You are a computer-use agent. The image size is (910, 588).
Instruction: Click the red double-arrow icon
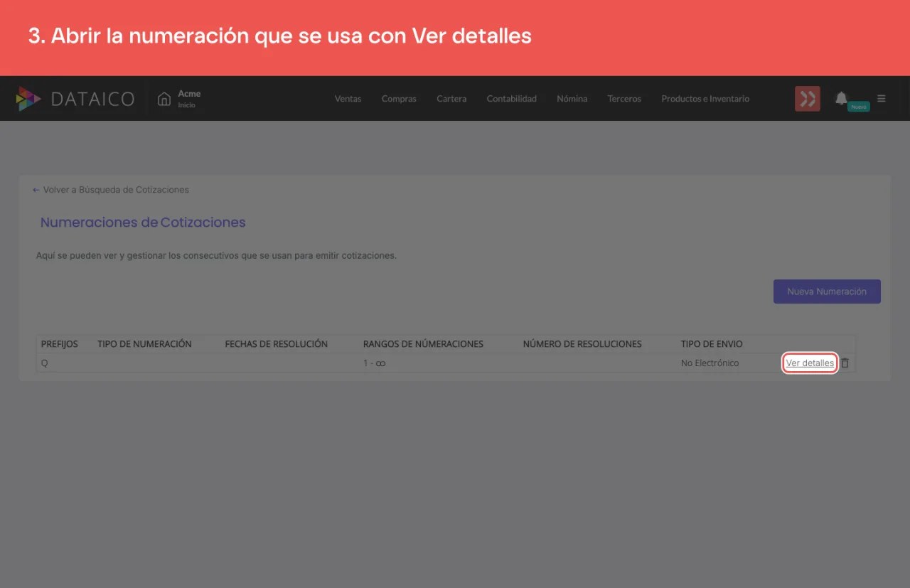point(808,99)
